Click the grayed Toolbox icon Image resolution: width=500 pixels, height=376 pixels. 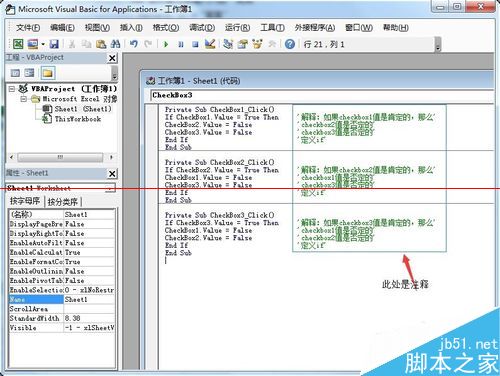272,44
